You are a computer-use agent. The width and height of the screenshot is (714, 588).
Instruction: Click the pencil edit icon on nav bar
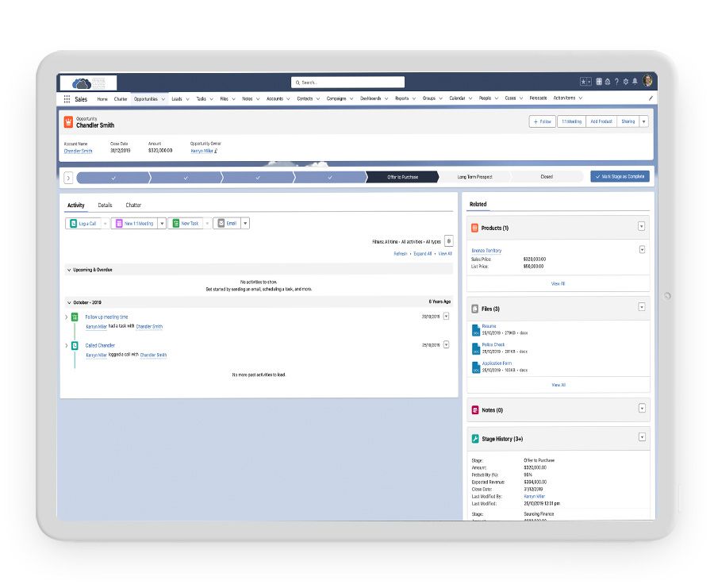click(x=651, y=98)
